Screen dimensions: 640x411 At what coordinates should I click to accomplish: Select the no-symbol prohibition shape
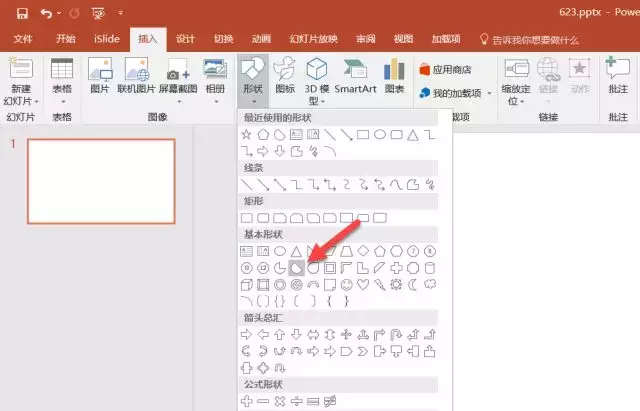click(296, 284)
